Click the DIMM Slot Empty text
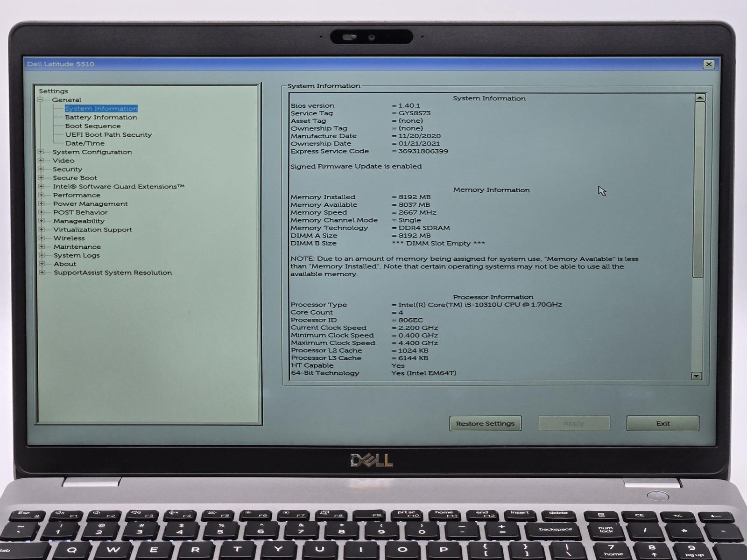The height and width of the screenshot is (560, 747). [438, 244]
